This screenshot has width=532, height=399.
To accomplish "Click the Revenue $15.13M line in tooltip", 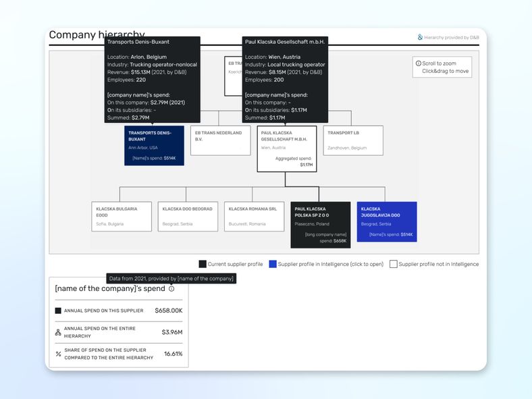I will (x=147, y=72).
